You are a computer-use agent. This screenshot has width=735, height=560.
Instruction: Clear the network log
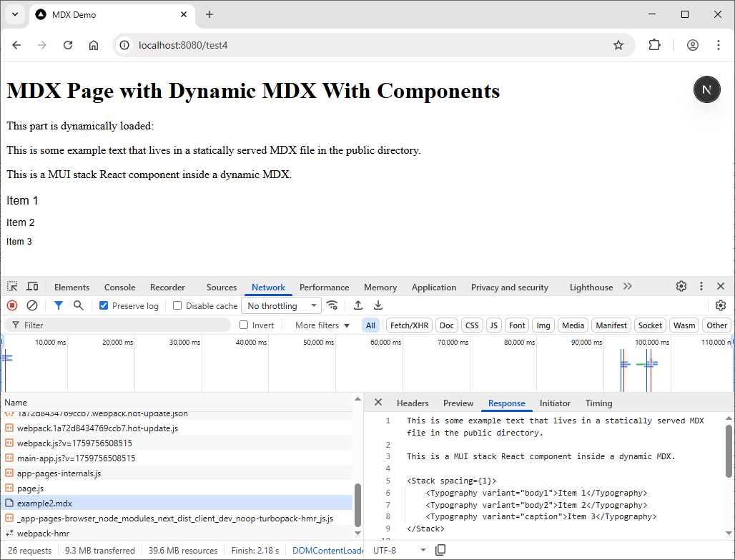[32, 305]
